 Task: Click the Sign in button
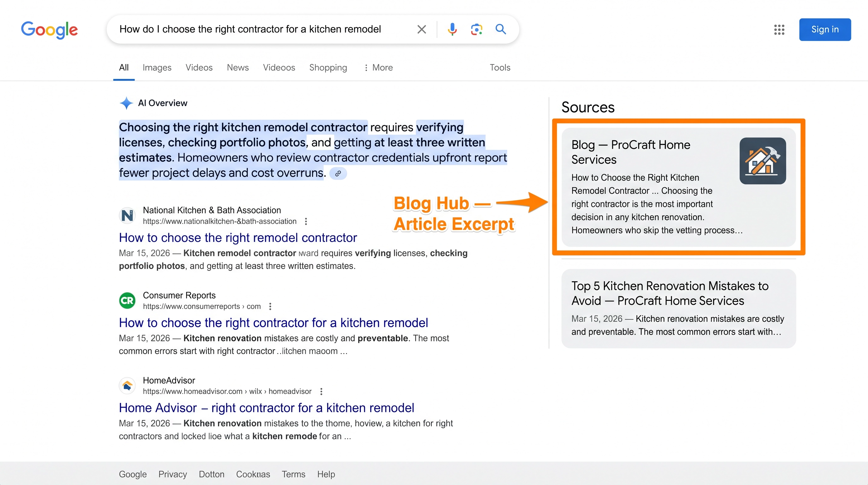825,29
